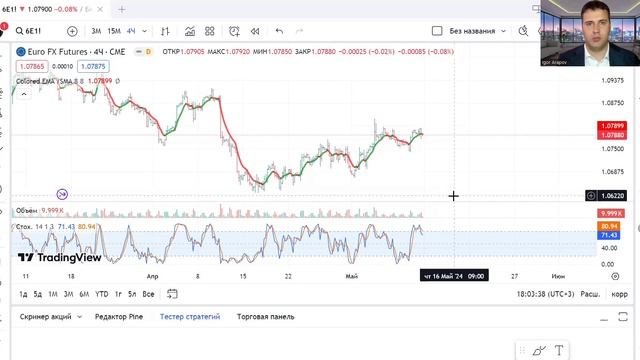Toggle the layout checkbox beside Без названия
640x360 pixels.
437,31
